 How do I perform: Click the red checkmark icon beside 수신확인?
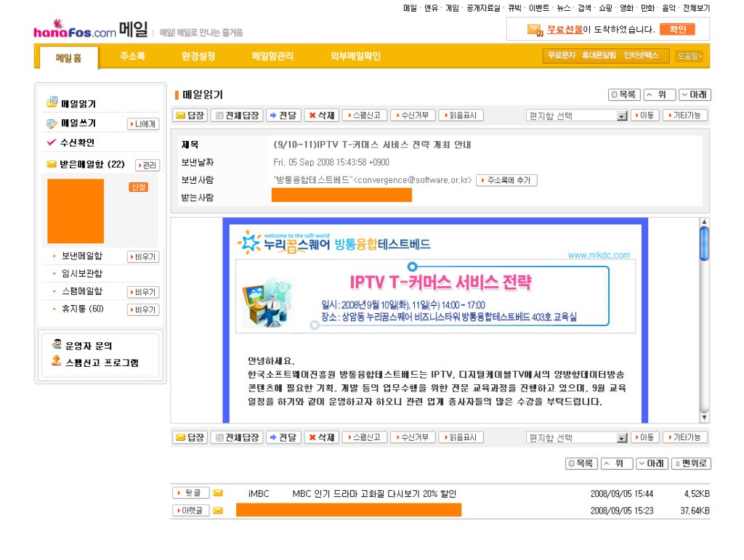click(x=52, y=142)
